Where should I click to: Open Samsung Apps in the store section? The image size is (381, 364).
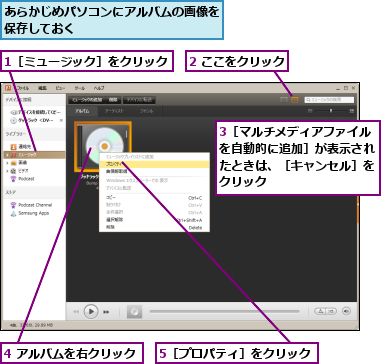(x=30, y=213)
